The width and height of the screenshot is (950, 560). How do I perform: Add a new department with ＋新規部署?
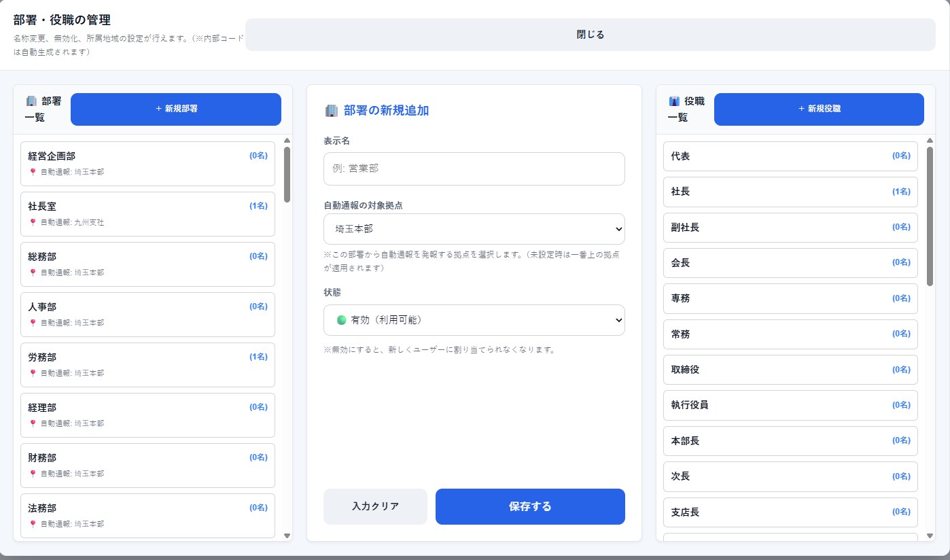click(176, 109)
